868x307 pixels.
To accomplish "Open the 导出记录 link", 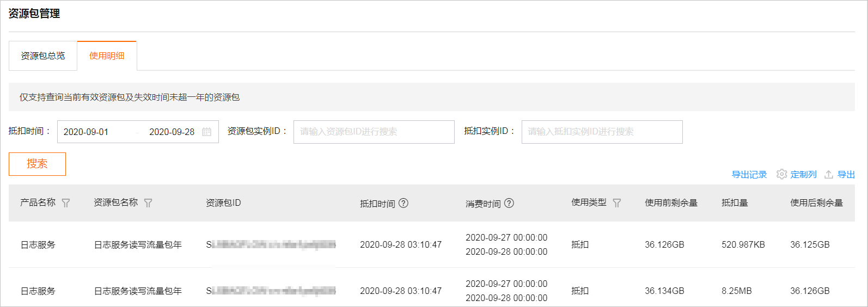I will 749,175.
